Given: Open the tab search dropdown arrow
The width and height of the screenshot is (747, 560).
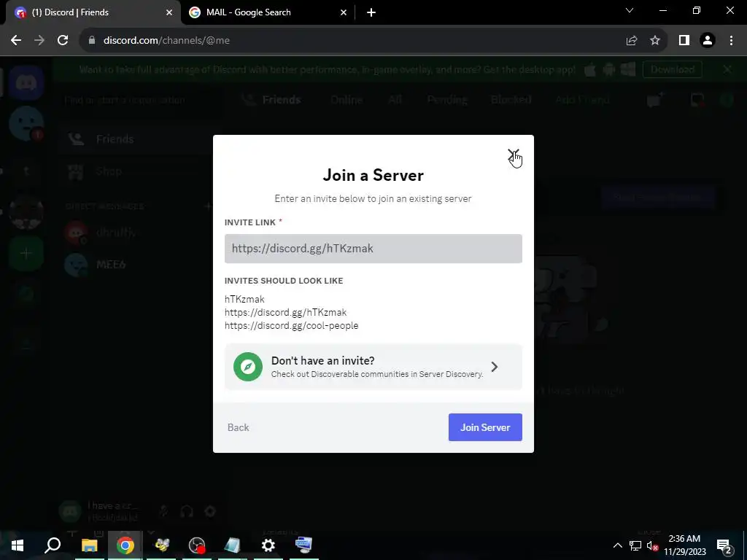Looking at the screenshot, I should 630,10.
